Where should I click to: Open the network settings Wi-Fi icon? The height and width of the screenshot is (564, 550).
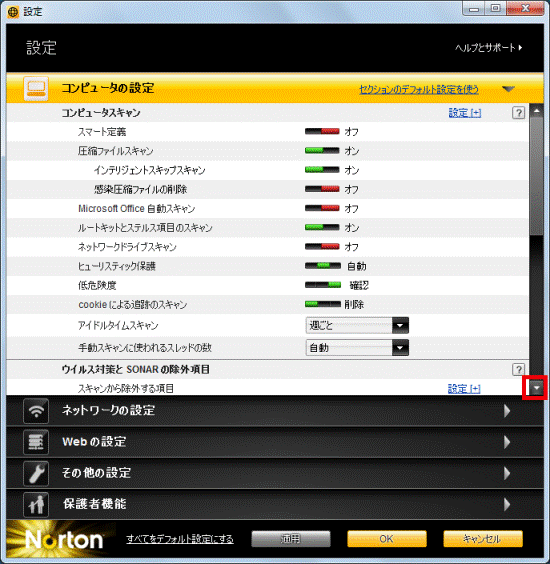(x=36, y=411)
